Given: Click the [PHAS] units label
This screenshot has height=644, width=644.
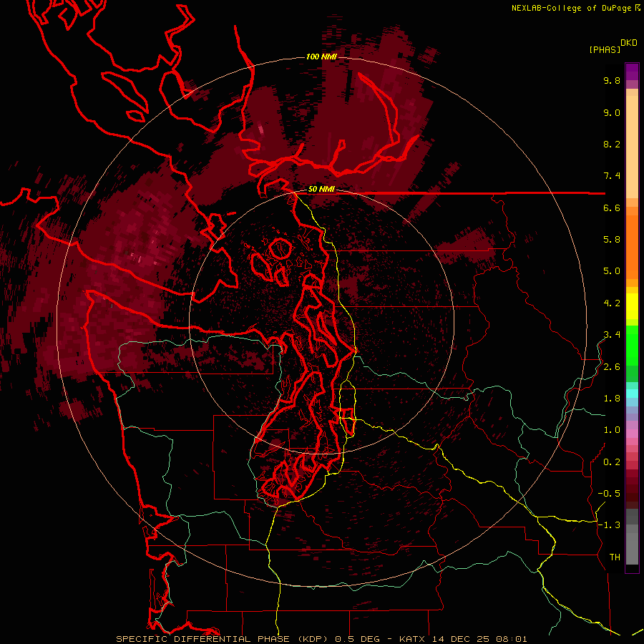Looking at the screenshot, I should 605,49.
